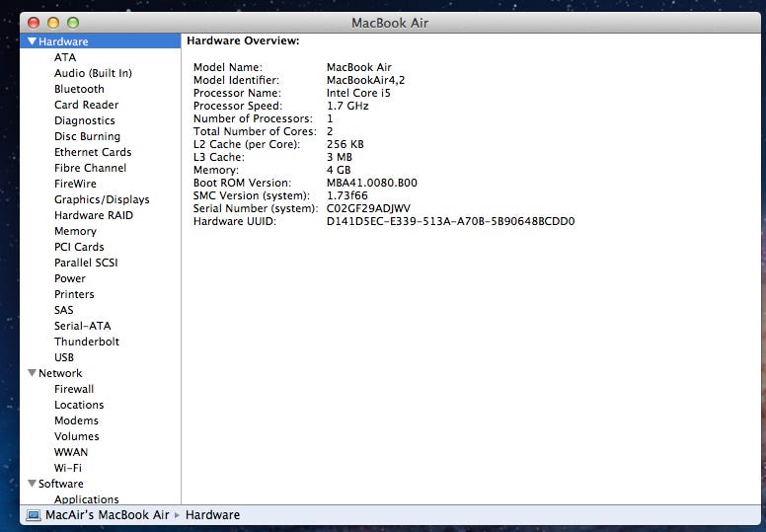Click Hardware in the path bar
Screen dimensions: 766x532
[x=212, y=515]
